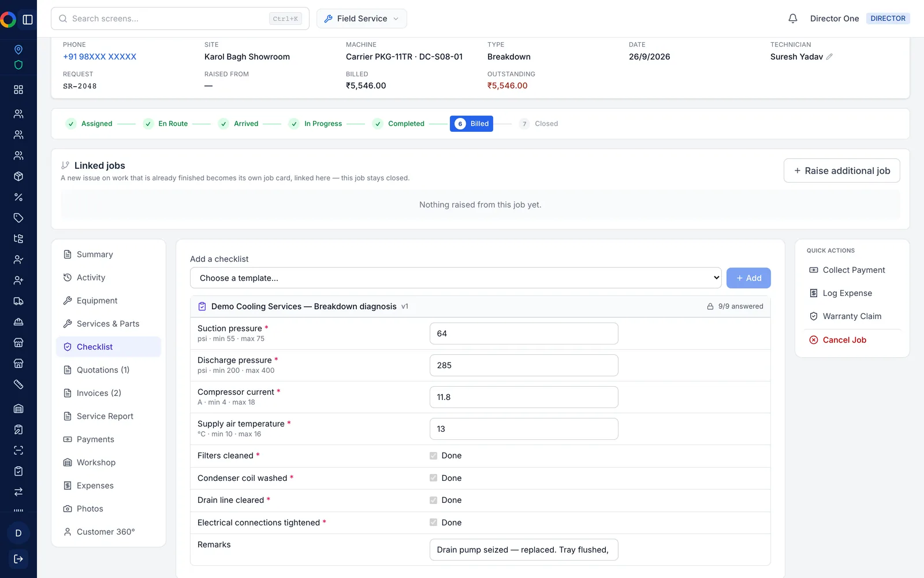Open Services & Parts tab
The width and height of the screenshot is (924, 578).
109,324
